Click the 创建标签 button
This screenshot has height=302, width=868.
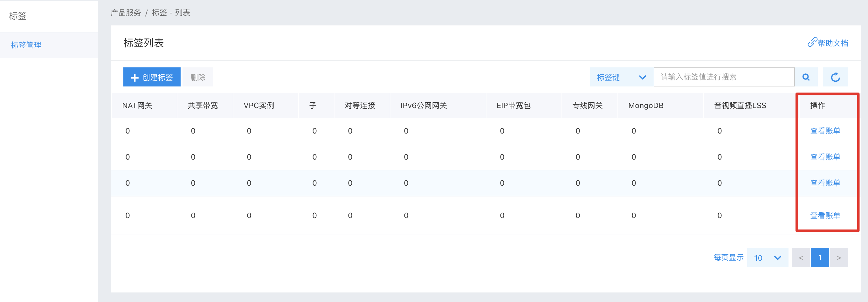(x=152, y=77)
